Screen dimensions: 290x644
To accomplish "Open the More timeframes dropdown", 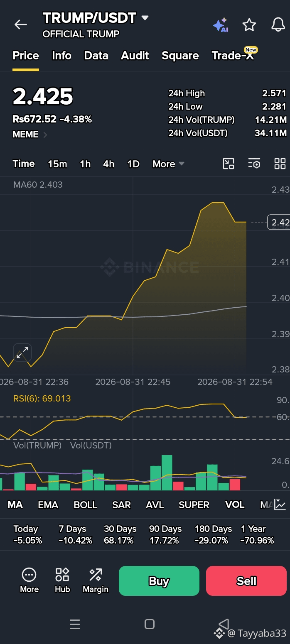I will click(x=168, y=164).
